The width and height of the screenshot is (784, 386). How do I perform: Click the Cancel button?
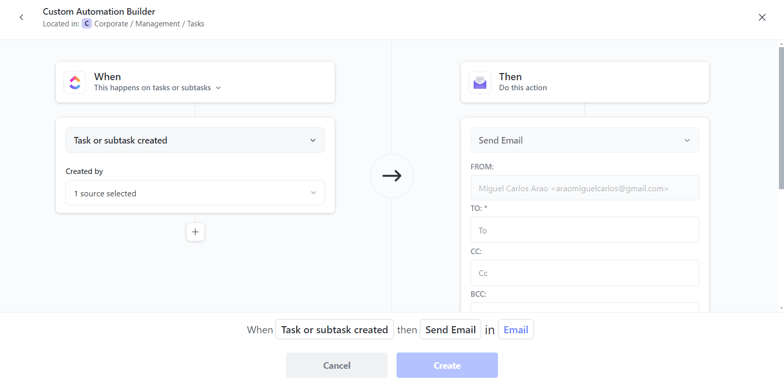(x=336, y=366)
